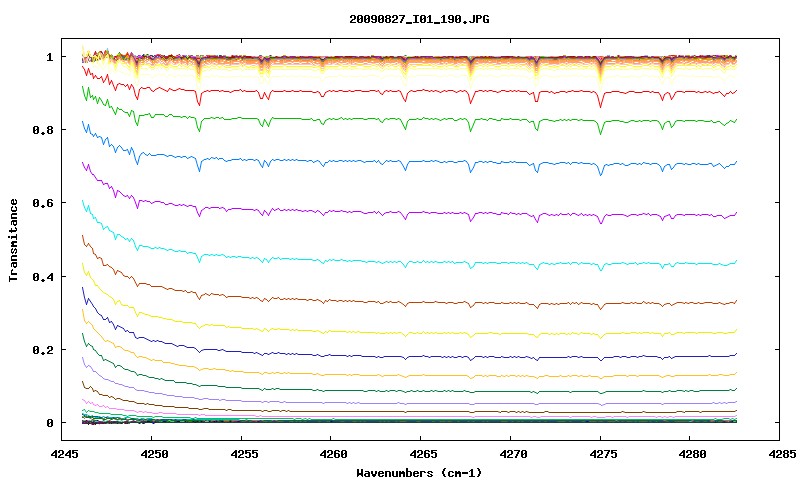The width and height of the screenshot is (800, 480).
Task: Click the Wavenumbers (cm-1) x-axis label
Action: pos(419,473)
